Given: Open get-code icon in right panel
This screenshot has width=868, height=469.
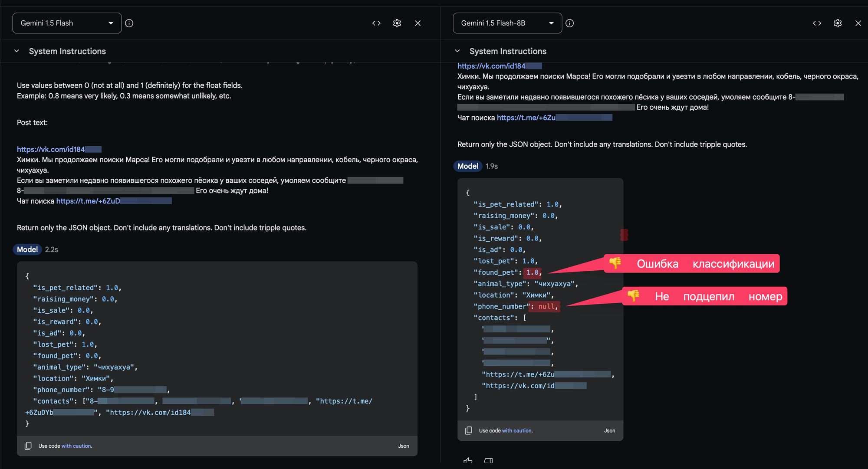Looking at the screenshot, I should pos(817,23).
